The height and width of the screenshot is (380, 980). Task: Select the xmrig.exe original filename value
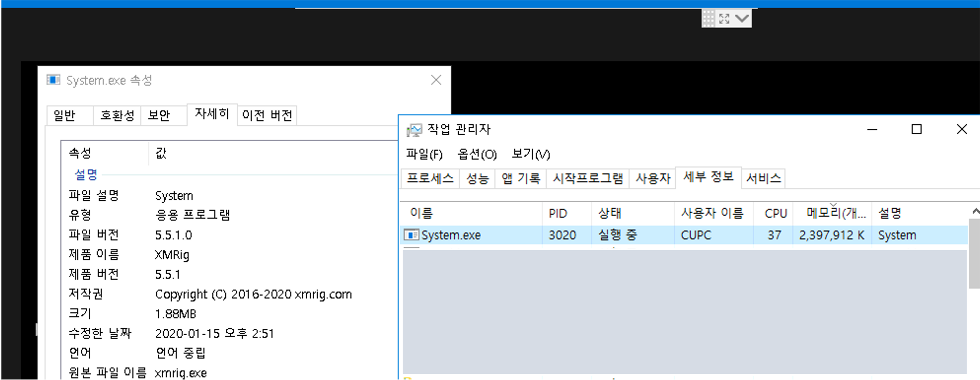(x=181, y=373)
